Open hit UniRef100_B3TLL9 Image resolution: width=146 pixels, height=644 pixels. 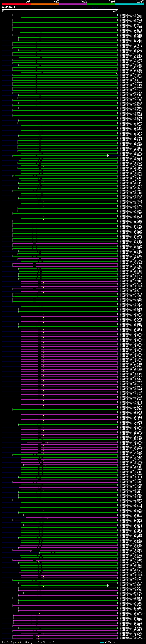131,40
